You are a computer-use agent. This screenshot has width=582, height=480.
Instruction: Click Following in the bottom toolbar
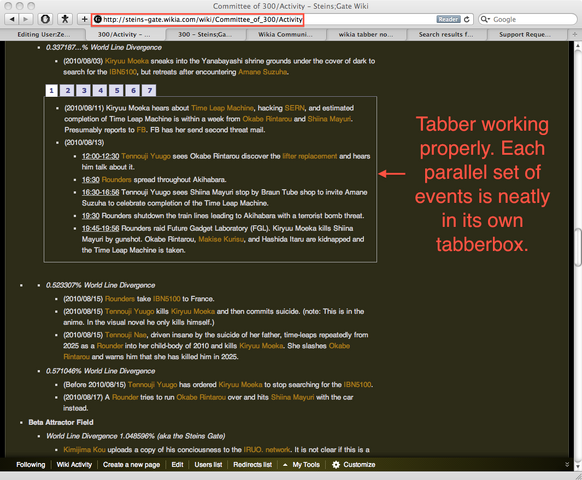(x=31, y=464)
